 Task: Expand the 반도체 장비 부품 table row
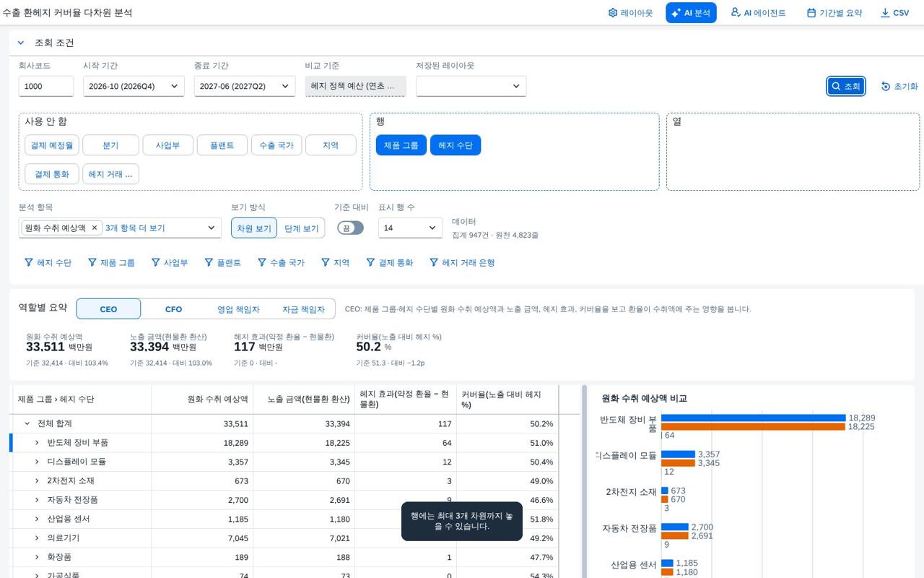coord(37,443)
